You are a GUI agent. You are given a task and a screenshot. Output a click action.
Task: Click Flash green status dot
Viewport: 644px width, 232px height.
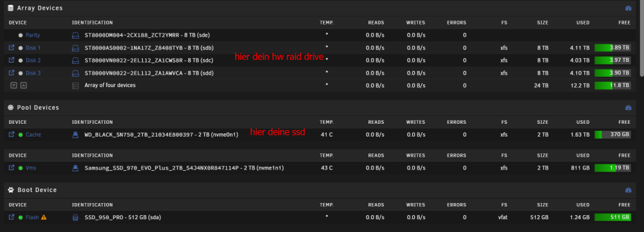(21, 217)
